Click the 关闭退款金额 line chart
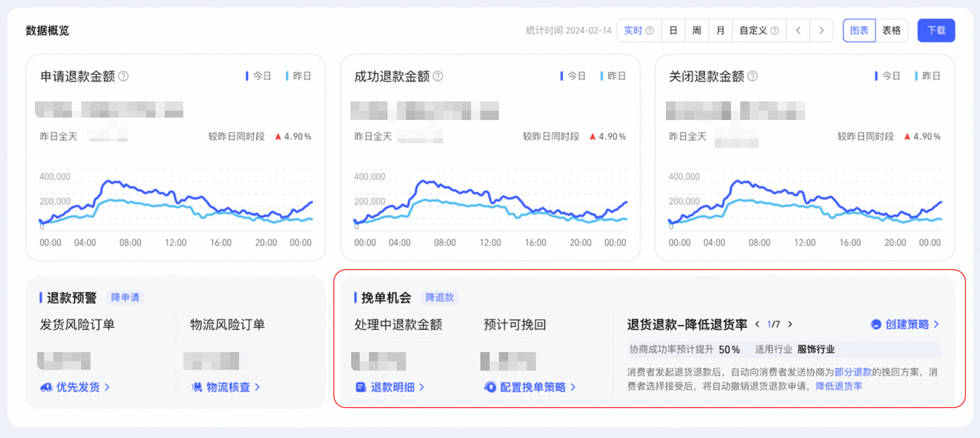The width and height of the screenshot is (980, 438). [805, 201]
